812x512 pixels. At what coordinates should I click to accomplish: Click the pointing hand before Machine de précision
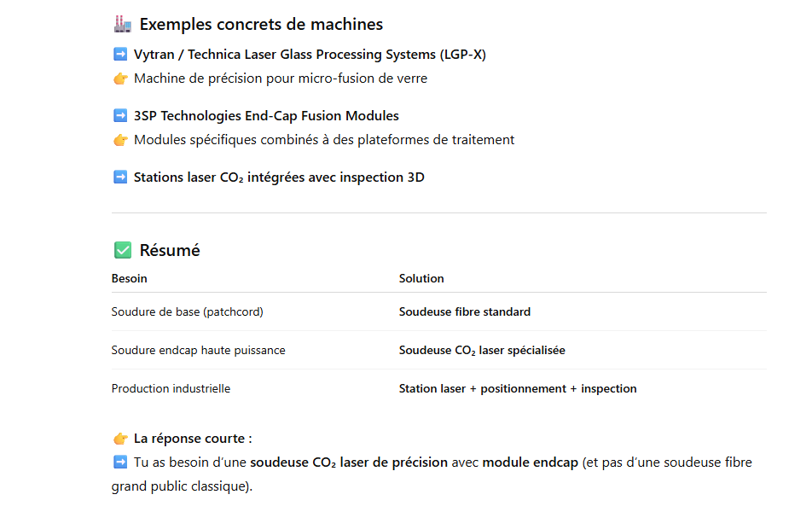pos(120,79)
